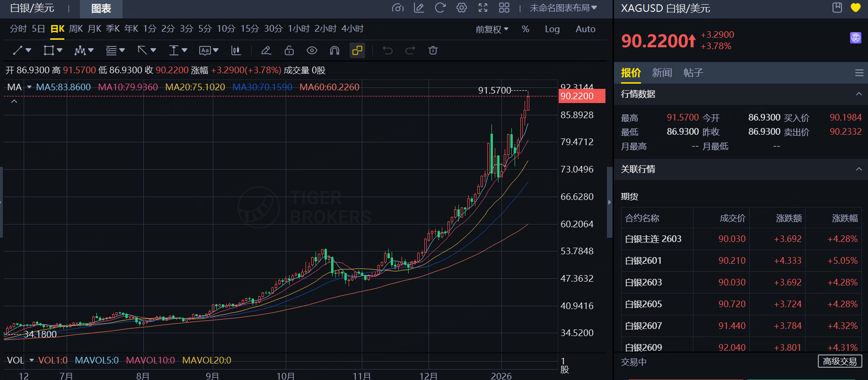This screenshot has height=380, width=868.
Task: Click the 图表 chart header tab
Action: click(x=101, y=9)
